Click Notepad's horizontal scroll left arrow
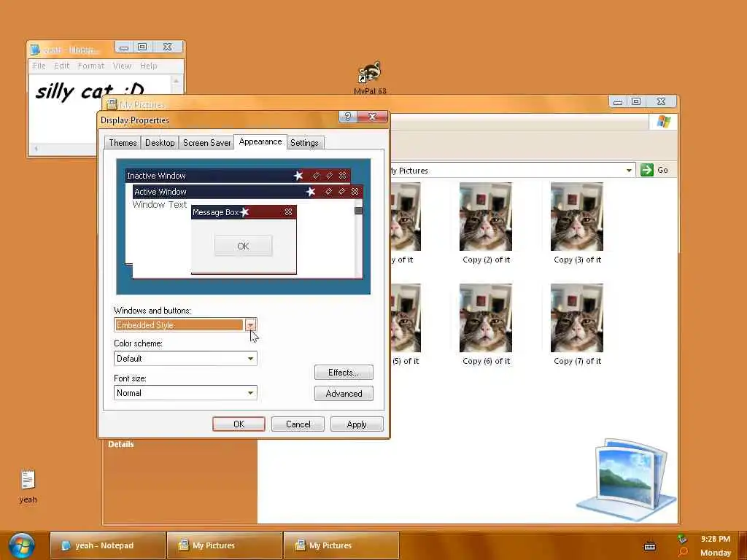Viewport: 747px width, 560px height. (36, 149)
